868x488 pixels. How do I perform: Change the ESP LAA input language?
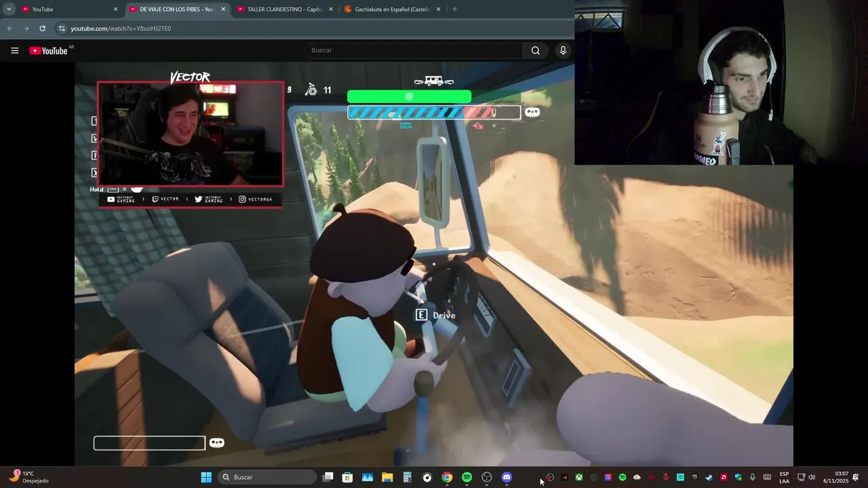click(x=784, y=477)
